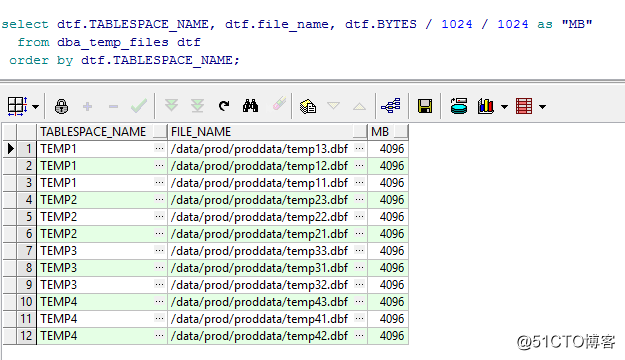Click the previous record down triangle
The image size is (625, 360).
pos(333,106)
